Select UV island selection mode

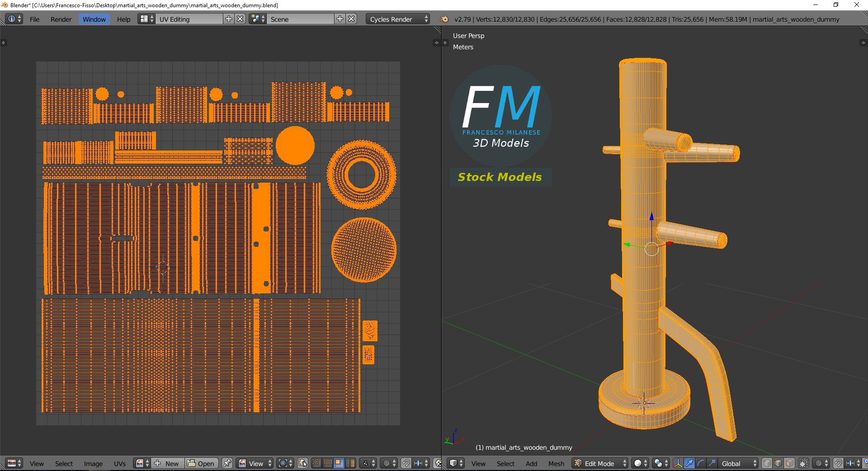pos(350,463)
